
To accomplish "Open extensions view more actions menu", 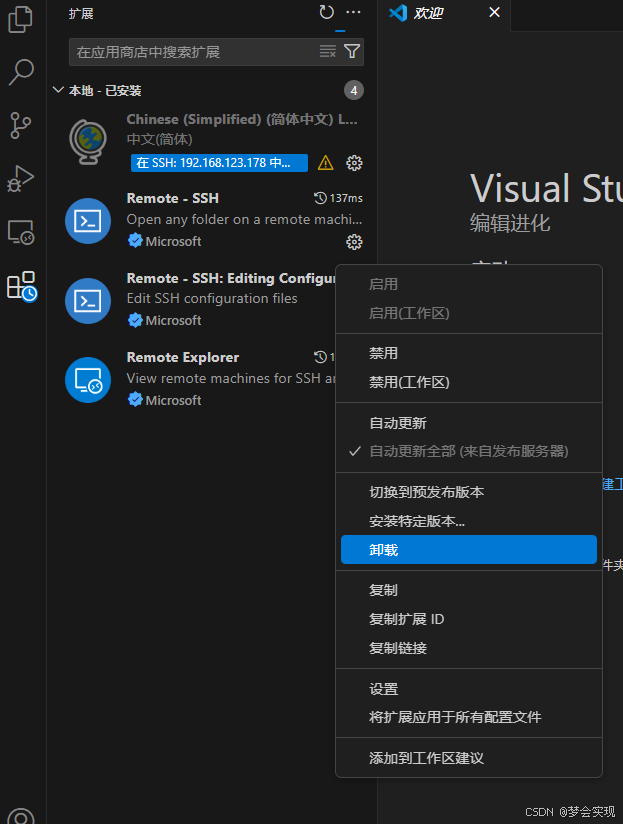I will 353,12.
